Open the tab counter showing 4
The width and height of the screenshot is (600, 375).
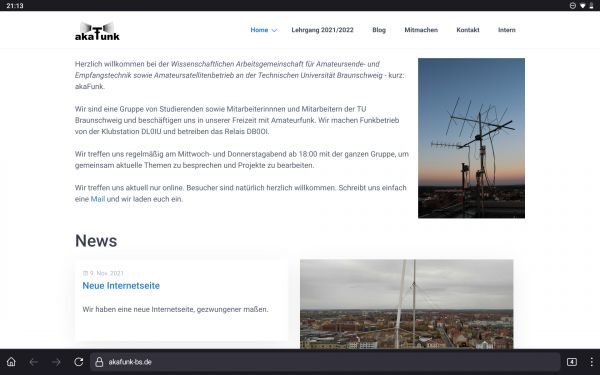572,362
